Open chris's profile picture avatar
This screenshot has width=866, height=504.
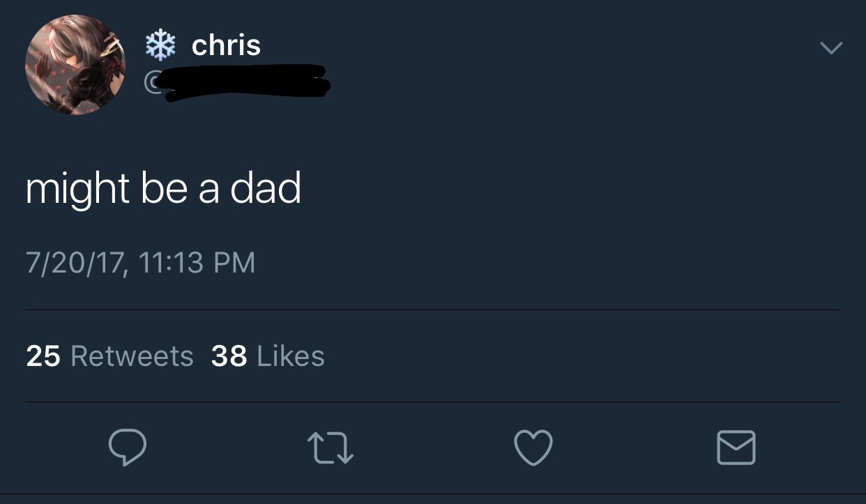(75, 65)
